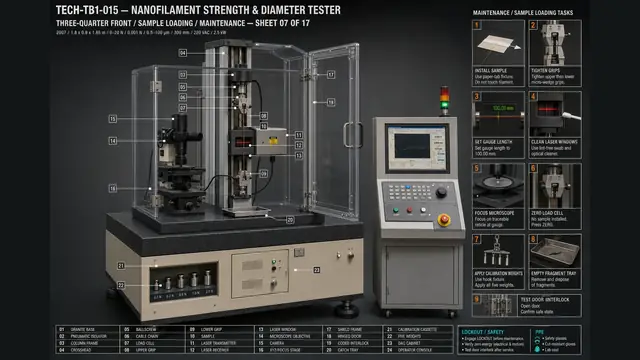The height and width of the screenshot is (360, 640).
Task: Click the green indicator on the DAQ cabinet
Action: click(274, 262)
